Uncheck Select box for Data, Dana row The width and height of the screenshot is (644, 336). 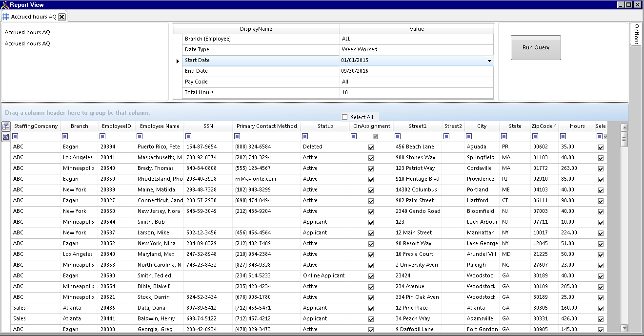coord(601,308)
